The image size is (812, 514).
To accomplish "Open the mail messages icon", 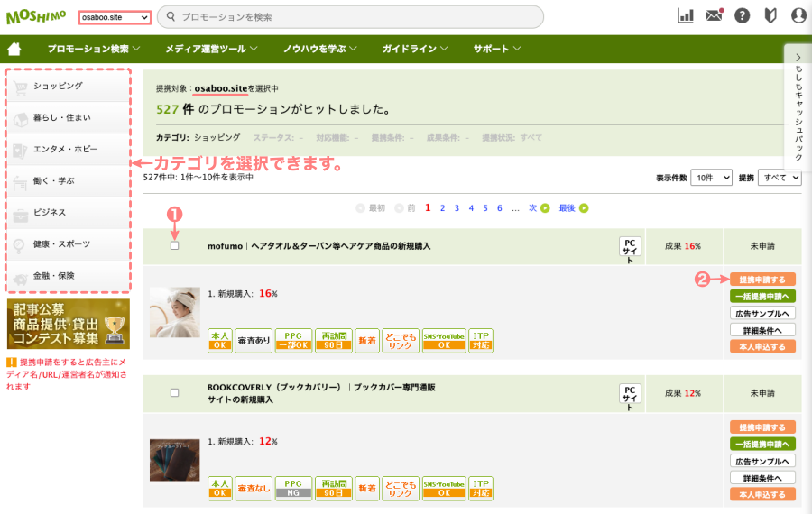I will coord(715,15).
